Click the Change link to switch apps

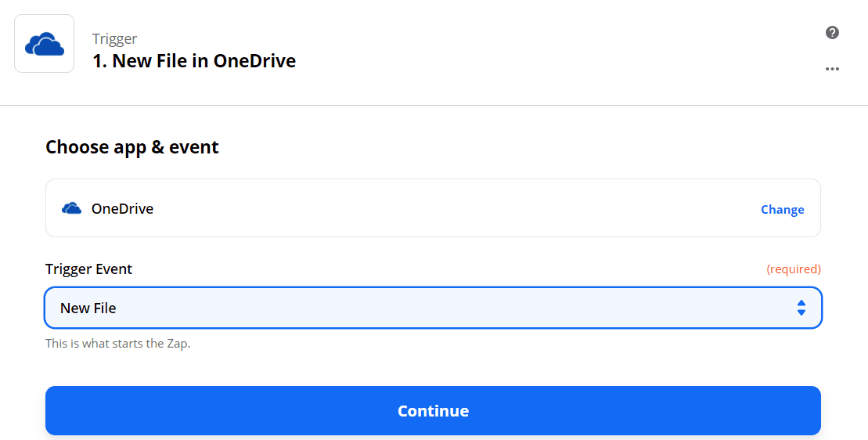point(782,209)
